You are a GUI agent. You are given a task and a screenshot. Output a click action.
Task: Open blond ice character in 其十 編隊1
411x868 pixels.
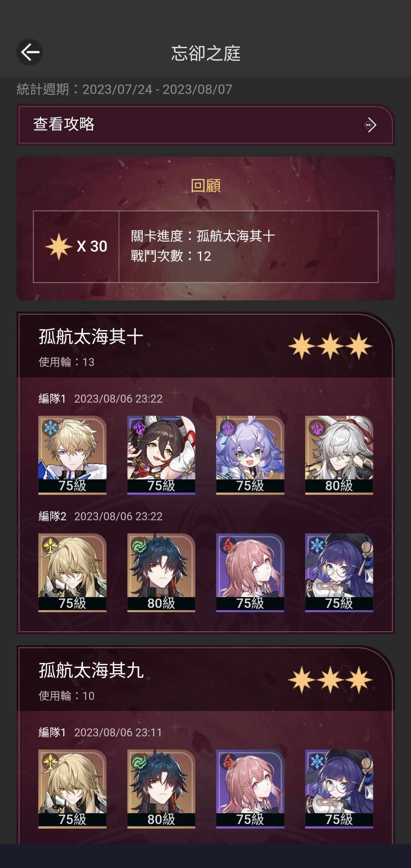click(72, 455)
